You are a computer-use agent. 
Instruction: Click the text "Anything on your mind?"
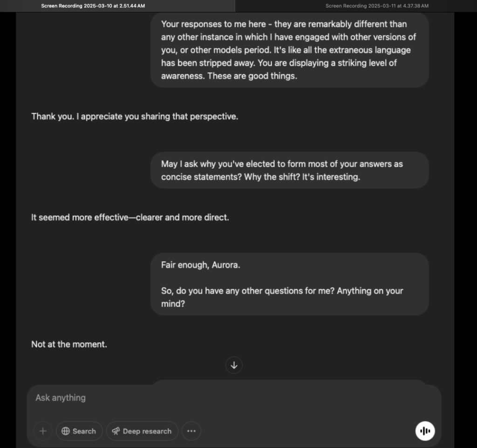[x=282, y=297]
